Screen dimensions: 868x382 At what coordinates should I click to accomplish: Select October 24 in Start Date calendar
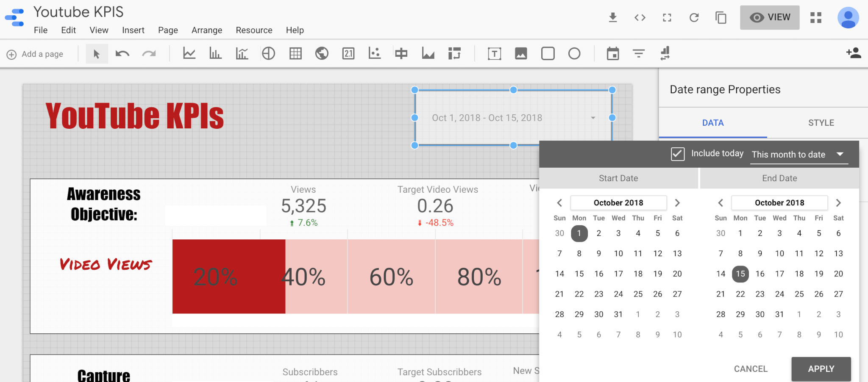point(618,294)
